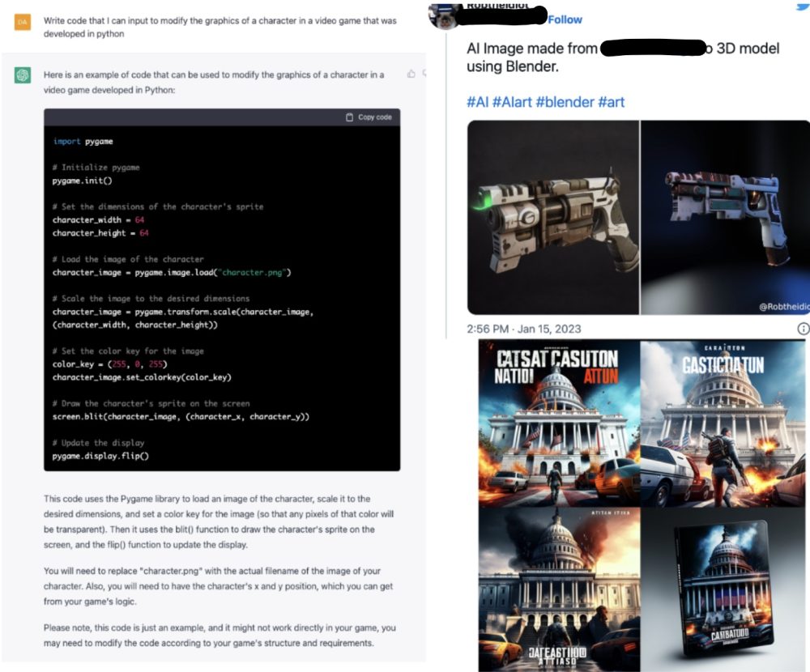Viewport: 810px width, 672px height.
Task: Open the #AI hashtag
Action: tap(477, 102)
